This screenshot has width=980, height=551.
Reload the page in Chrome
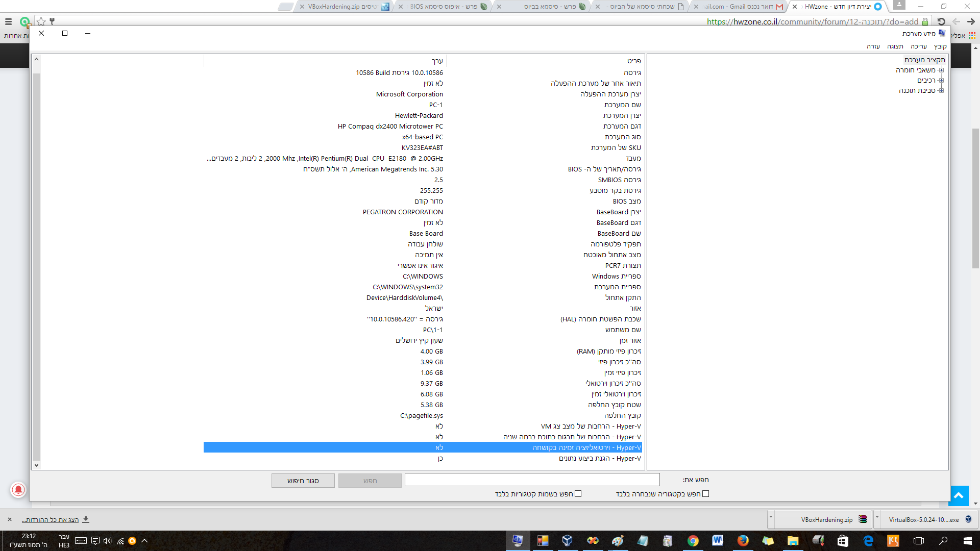pyautogui.click(x=942, y=22)
